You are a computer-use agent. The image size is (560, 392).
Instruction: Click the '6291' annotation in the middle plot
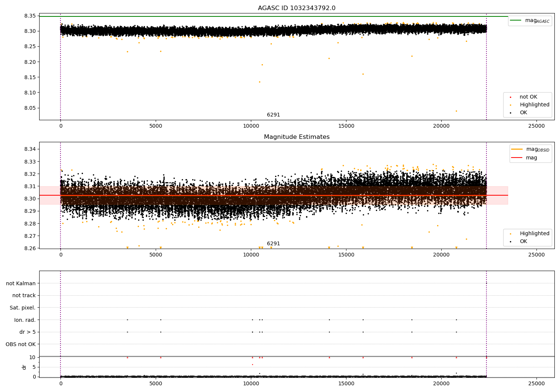(273, 244)
